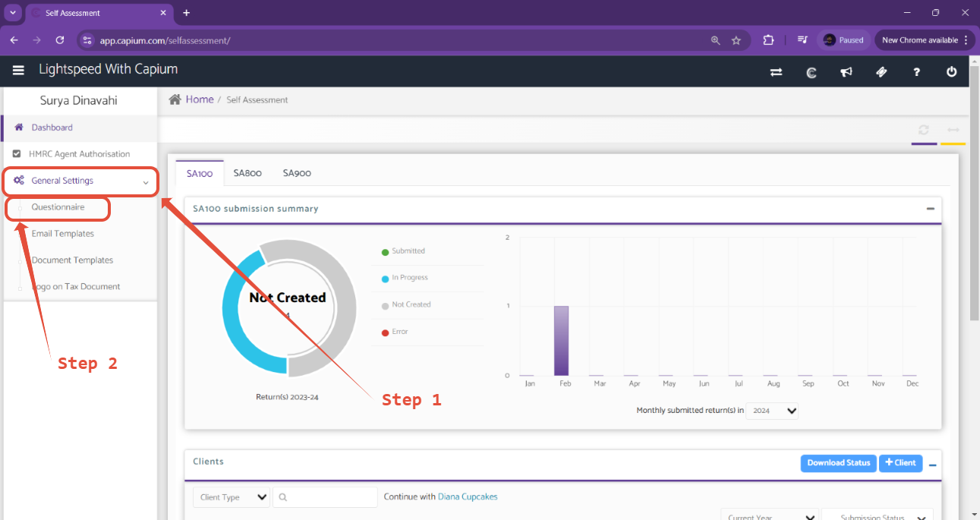The width and height of the screenshot is (980, 520).
Task: Switch to the SA100 tab
Action: tap(200, 173)
